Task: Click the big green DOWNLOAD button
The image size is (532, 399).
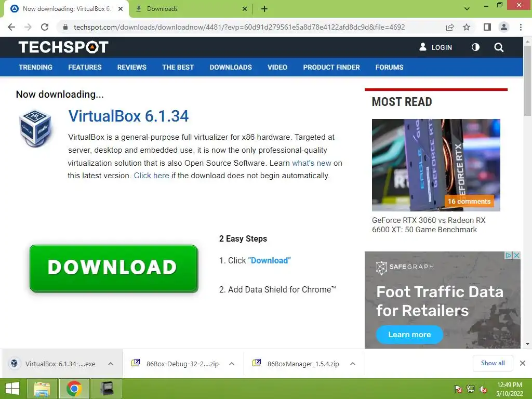Action: 114,269
